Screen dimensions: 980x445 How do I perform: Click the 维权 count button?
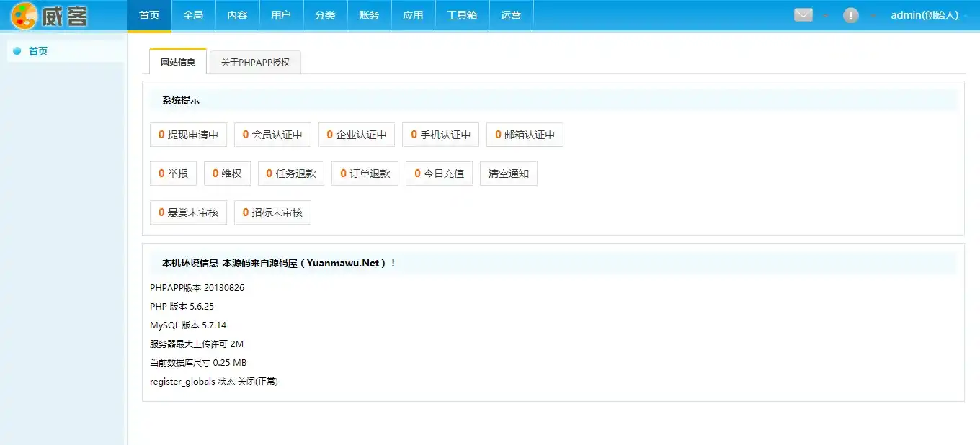(228, 174)
